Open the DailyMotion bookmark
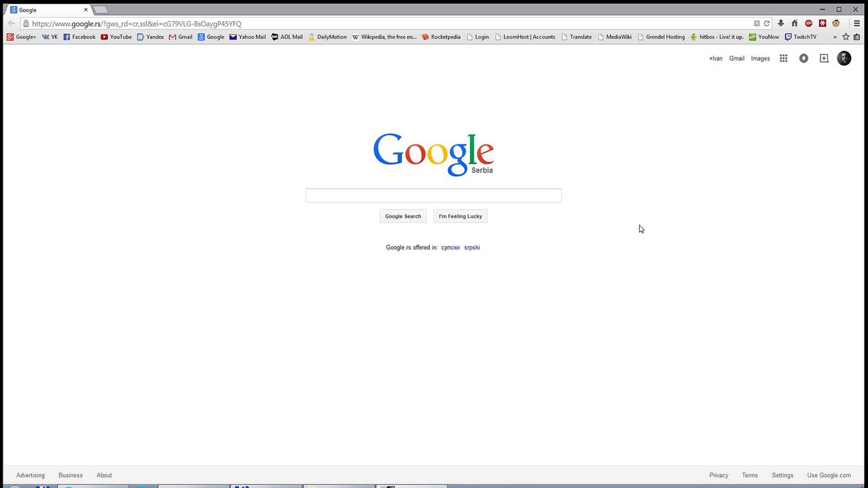Image resolution: width=868 pixels, height=488 pixels. coord(327,37)
